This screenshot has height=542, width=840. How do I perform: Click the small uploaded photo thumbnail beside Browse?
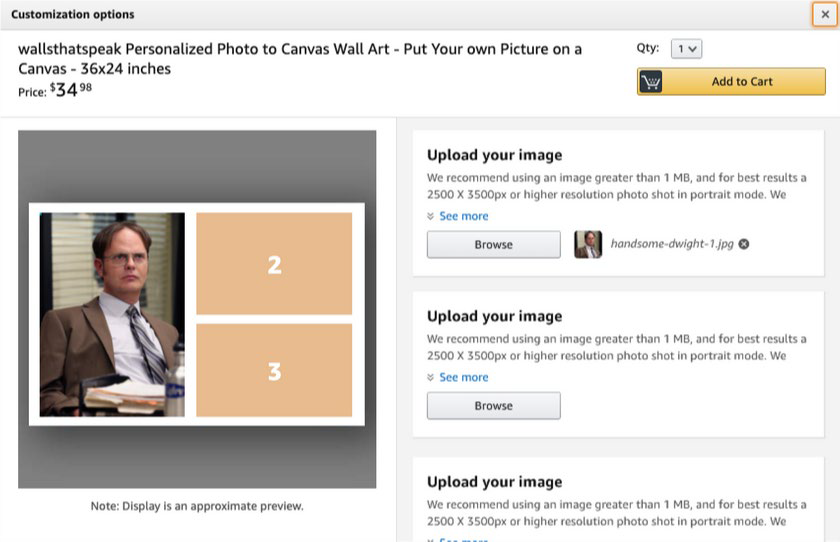[x=588, y=244]
